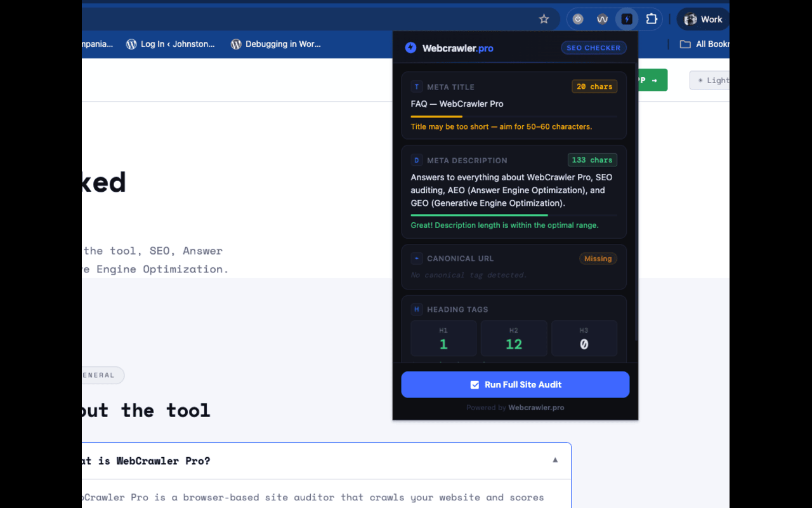Click the Webcrawler lightning bolt extension icon
This screenshot has width=812, height=508.
[627, 19]
